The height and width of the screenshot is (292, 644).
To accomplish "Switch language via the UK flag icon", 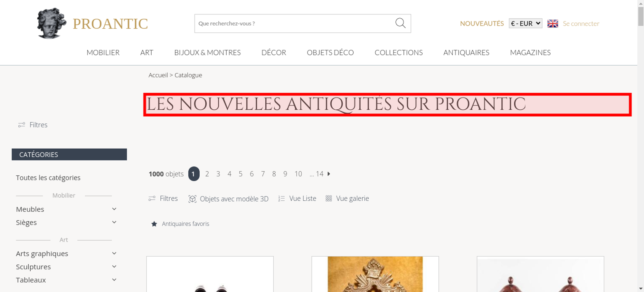I will (553, 23).
